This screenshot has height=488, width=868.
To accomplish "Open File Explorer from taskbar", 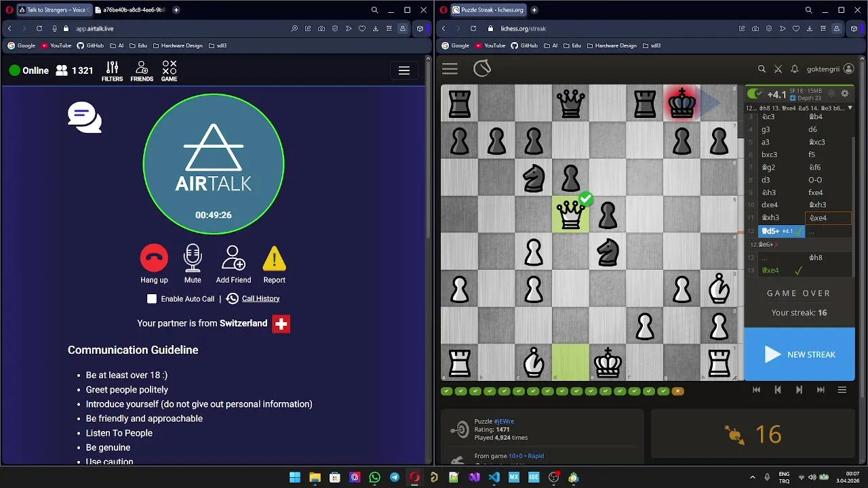I will pos(315,477).
